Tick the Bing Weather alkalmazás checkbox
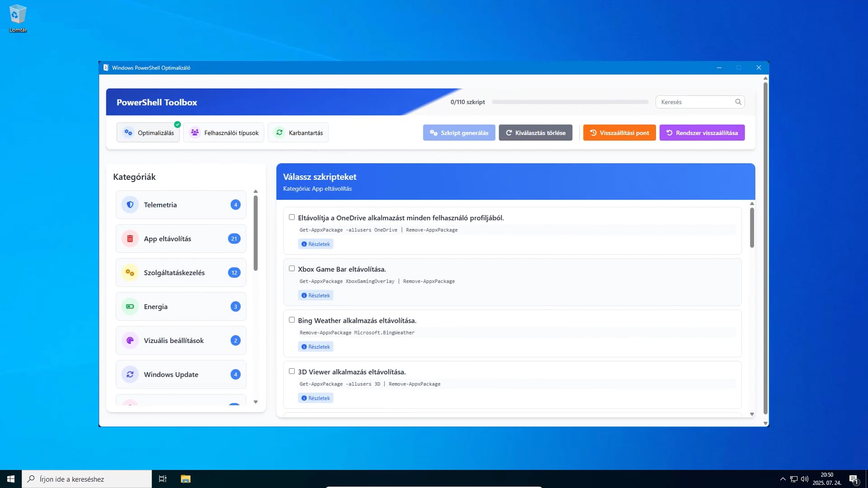The height and width of the screenshot is (488, 868). pyautogui.click(x=292, y=320)
